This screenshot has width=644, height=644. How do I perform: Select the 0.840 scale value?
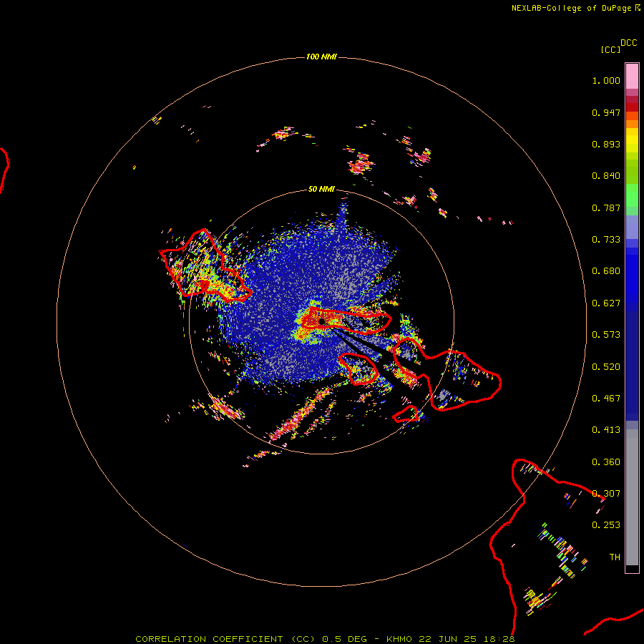tap(606, 176)
